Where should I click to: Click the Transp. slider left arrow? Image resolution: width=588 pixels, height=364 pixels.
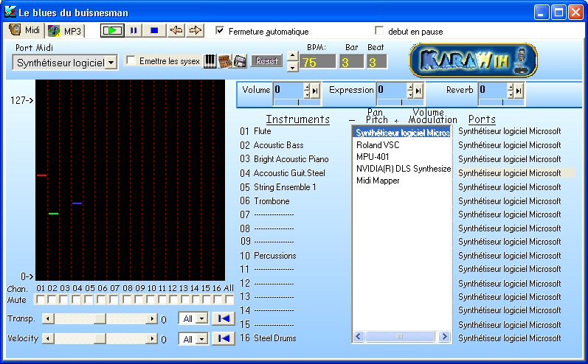pyautogui.click(x=48, y=319)
